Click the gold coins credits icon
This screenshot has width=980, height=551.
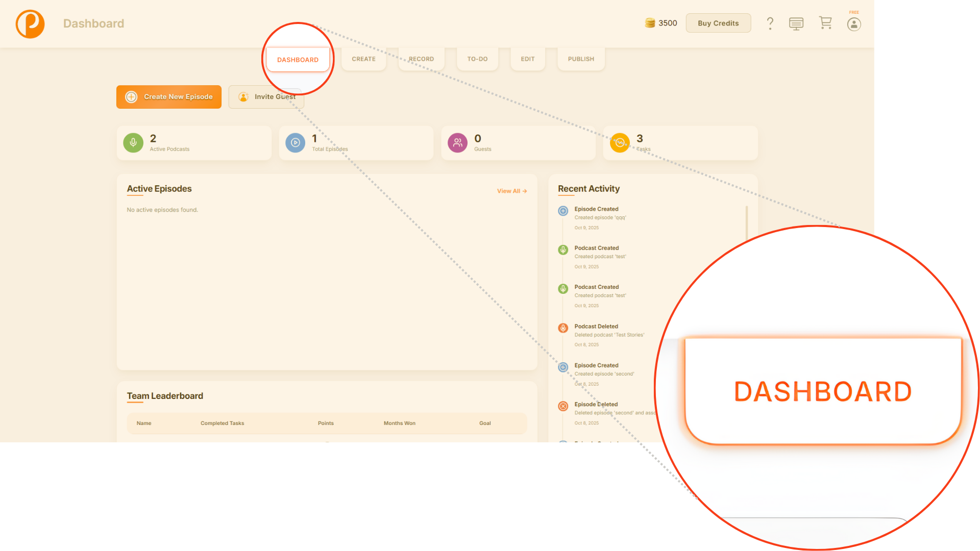(x=650, y=23)
